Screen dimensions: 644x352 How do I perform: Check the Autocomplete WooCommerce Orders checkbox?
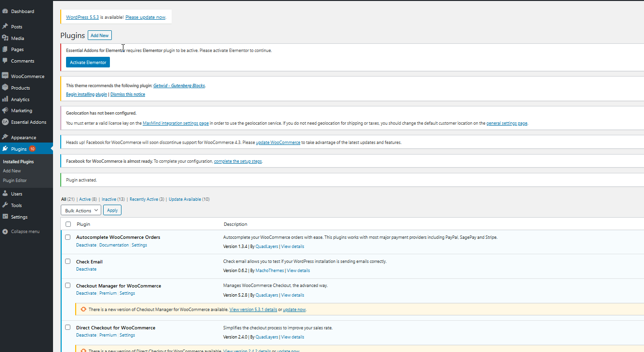(68, 237)
